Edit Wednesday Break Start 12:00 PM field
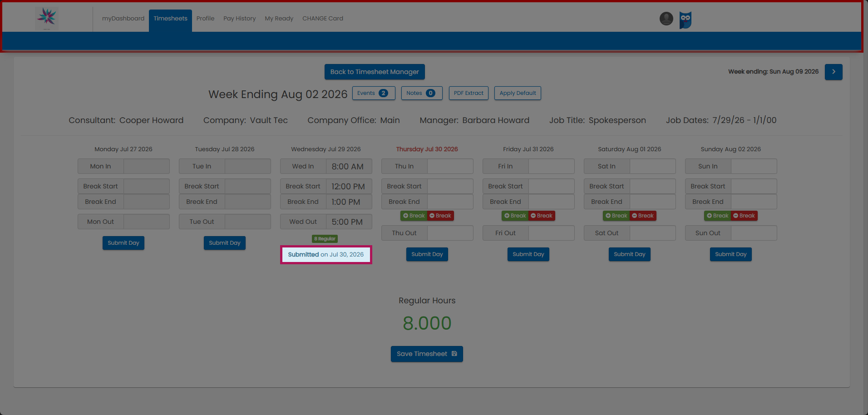Image resolution: width=868 pixels, height=415 pixels. pos(349,186)
